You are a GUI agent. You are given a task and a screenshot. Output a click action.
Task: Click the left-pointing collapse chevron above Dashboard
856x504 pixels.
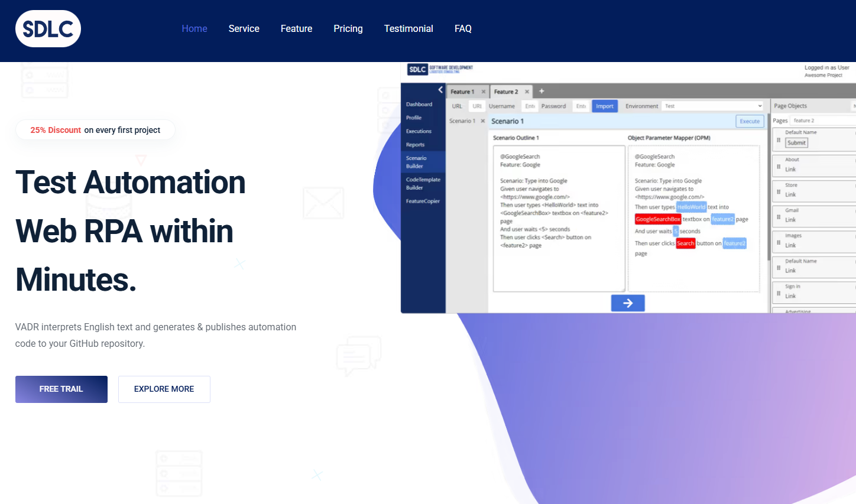[x=440, y=89]
